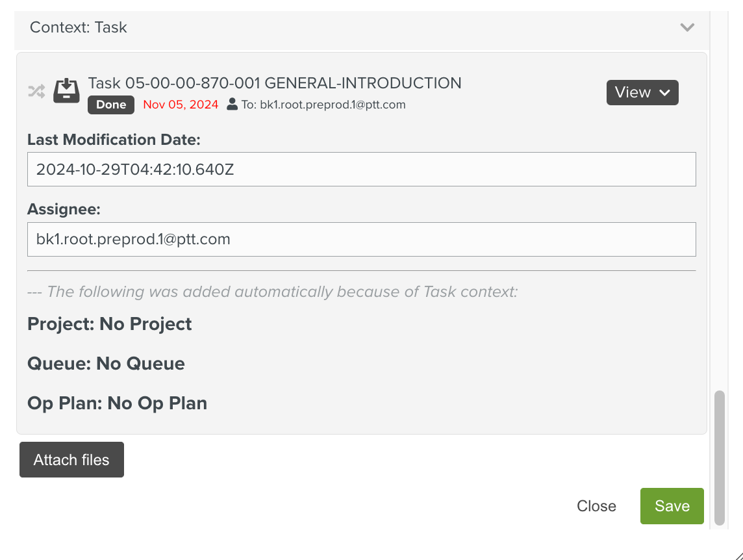Image resolution: width=743 pixels, height=560 pixels.
Task: Click the To: bk1.root.preprod.1@ptt.com recipient text
Action: (323, 105)
